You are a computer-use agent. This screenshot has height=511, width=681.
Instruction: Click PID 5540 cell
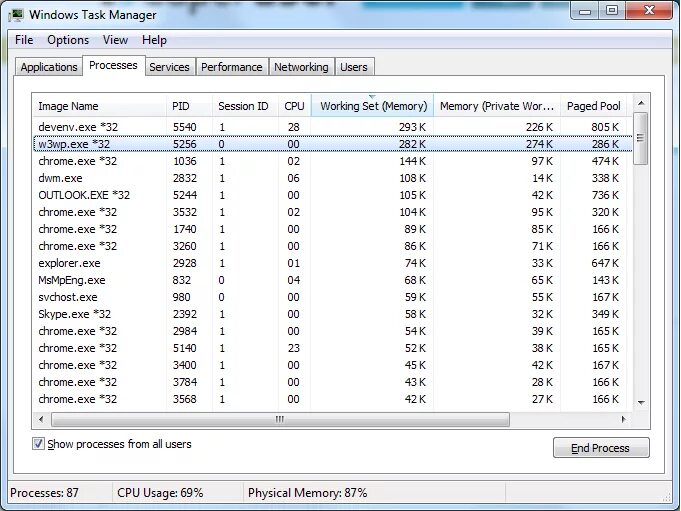pos(185,127)
